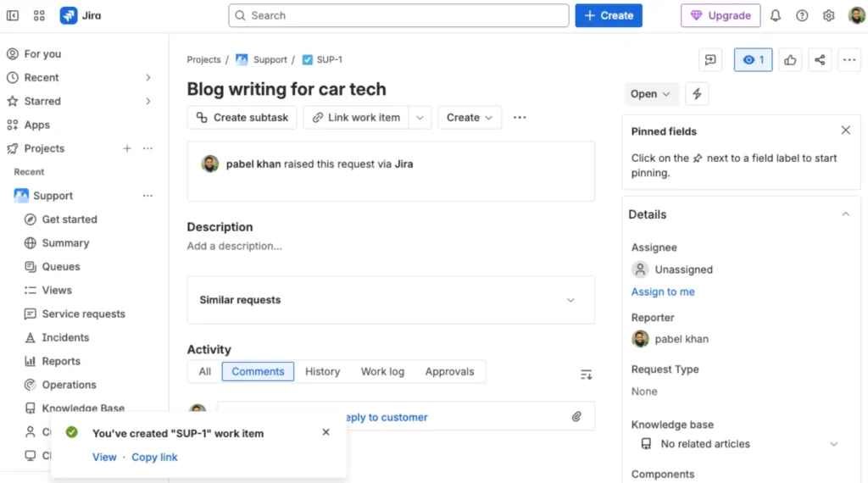
Task: Open For you page
Action: (x=42, y=53)
